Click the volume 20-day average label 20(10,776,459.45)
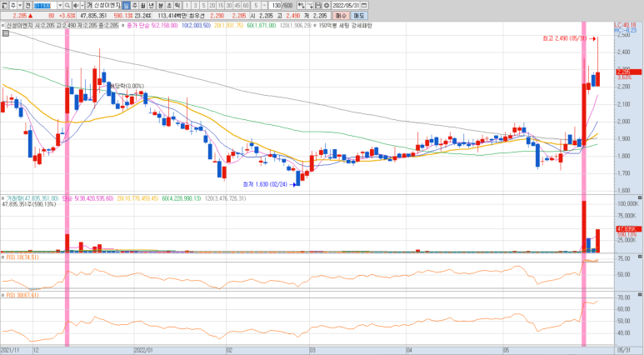 tap(137, 198)
